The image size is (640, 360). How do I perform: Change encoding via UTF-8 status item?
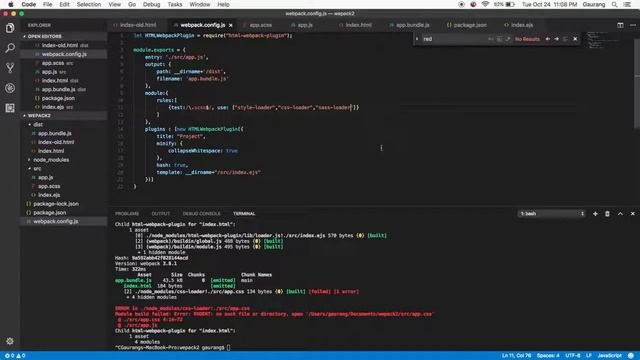tap(573, 356)
